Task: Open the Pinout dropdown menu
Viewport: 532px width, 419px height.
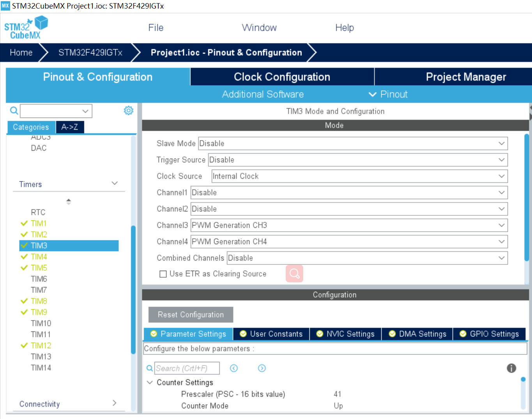Action: pyautogui.click(x=388, y=94)
